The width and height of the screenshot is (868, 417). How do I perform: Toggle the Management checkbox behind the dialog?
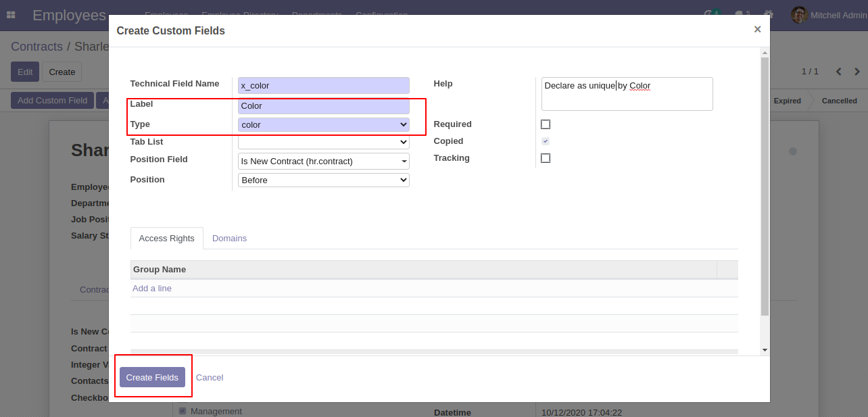(x=183, y=410)
